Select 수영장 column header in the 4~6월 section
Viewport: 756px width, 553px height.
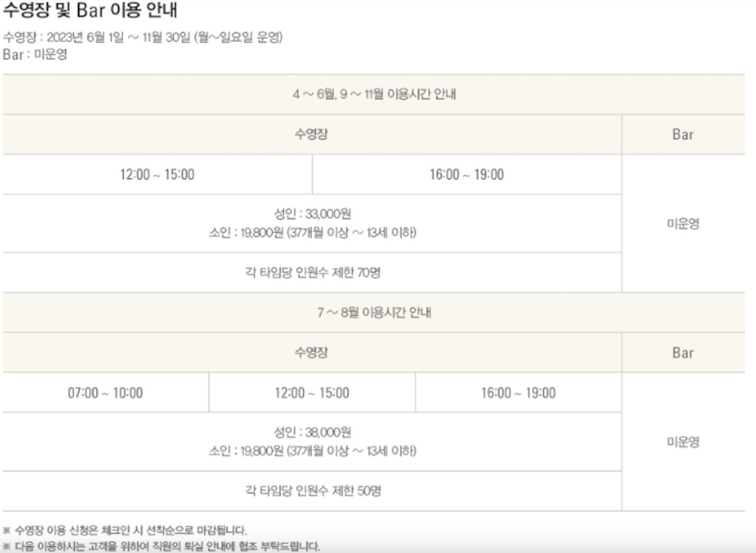coord(311,134)
